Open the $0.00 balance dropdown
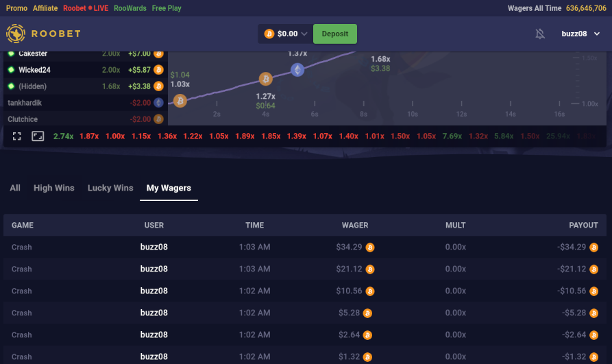Viewport: 612px width, 364px height. tap(286, 34)
